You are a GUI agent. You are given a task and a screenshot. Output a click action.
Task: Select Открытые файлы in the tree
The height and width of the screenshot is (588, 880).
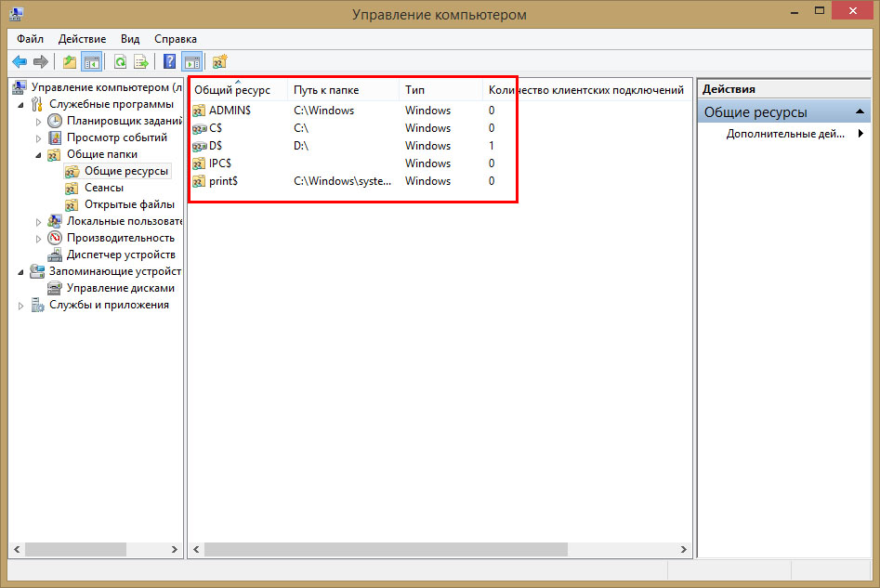129,204
